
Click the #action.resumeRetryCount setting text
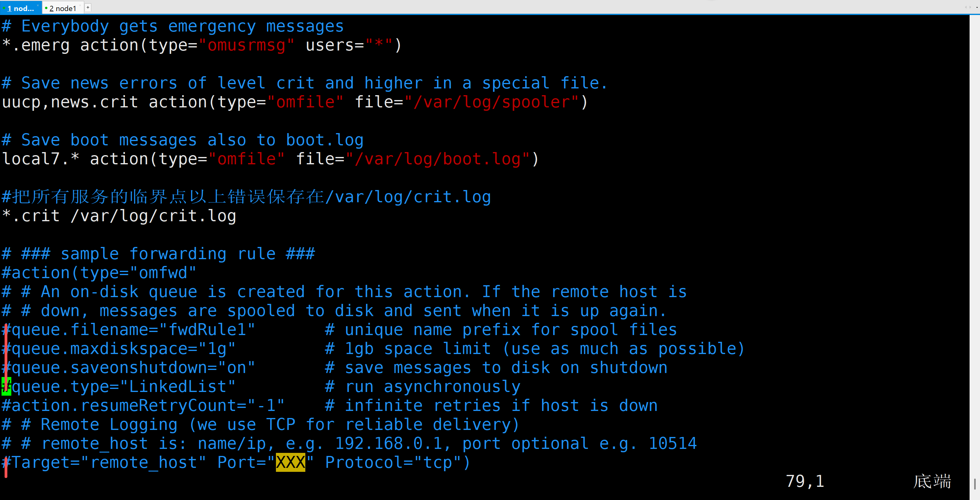(x=143, y=406)
